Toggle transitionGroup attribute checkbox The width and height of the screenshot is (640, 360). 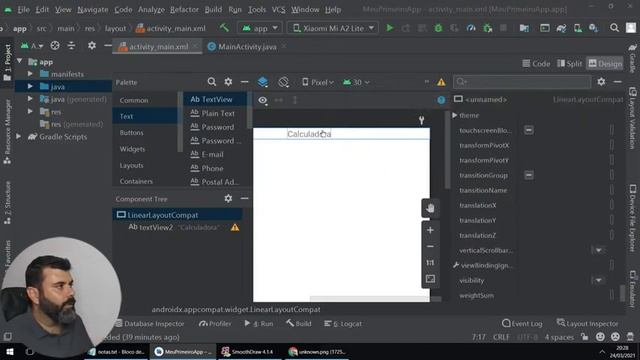click(x=529, y=175)
